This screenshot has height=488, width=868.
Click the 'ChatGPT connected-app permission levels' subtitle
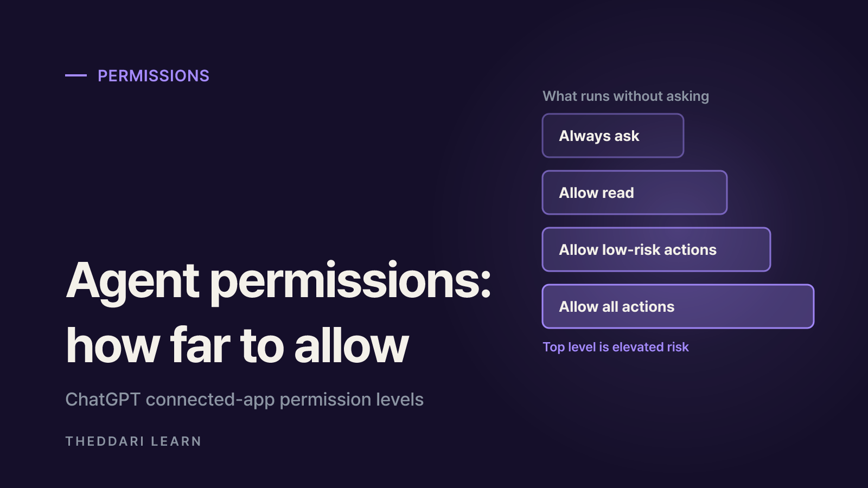[244, 400]
